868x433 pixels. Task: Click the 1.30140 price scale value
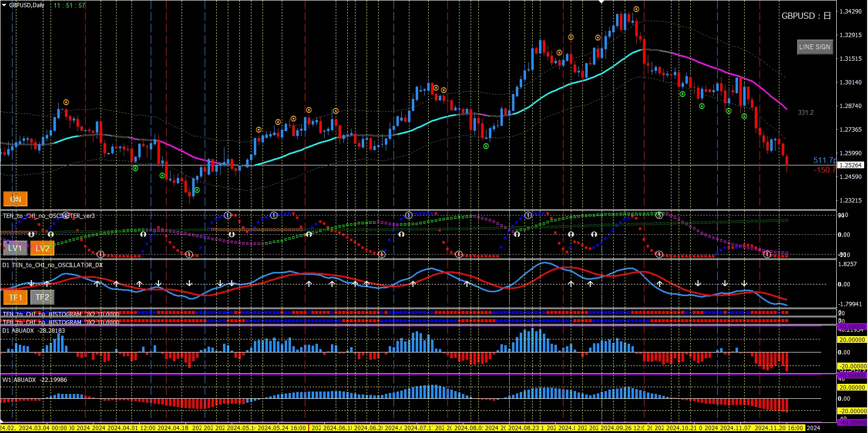point(851,82)
